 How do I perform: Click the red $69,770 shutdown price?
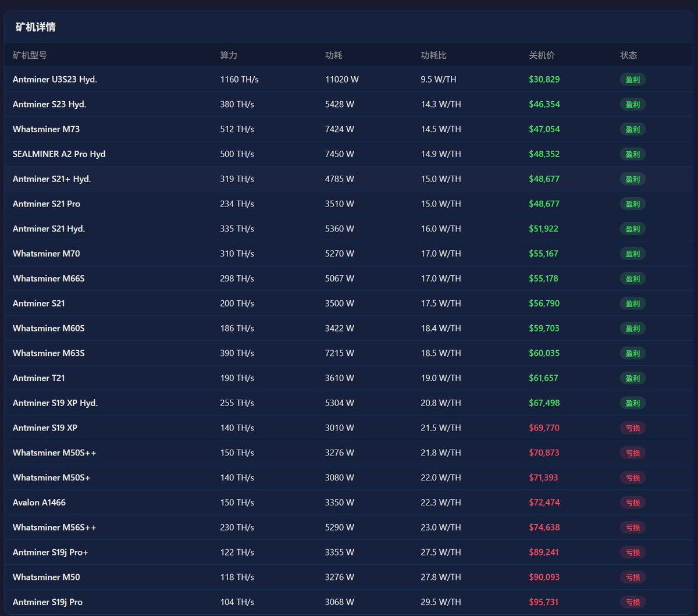pos(544,428)
